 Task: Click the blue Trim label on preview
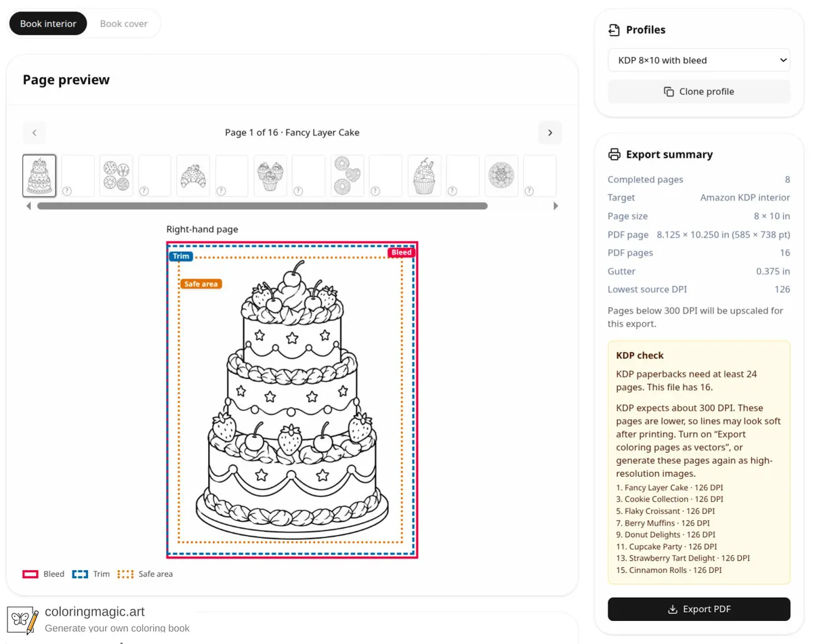click(181, 256)
